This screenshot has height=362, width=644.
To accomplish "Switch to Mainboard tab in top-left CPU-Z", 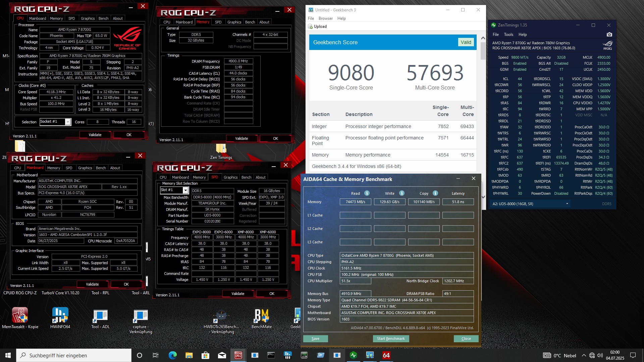I will [x=38, y=18].
